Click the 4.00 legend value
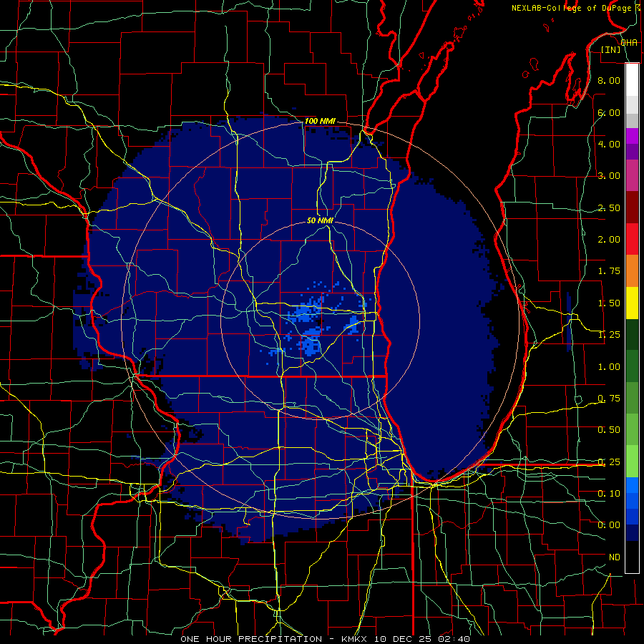Screen dimensions: 644x644 click(609, 144)
